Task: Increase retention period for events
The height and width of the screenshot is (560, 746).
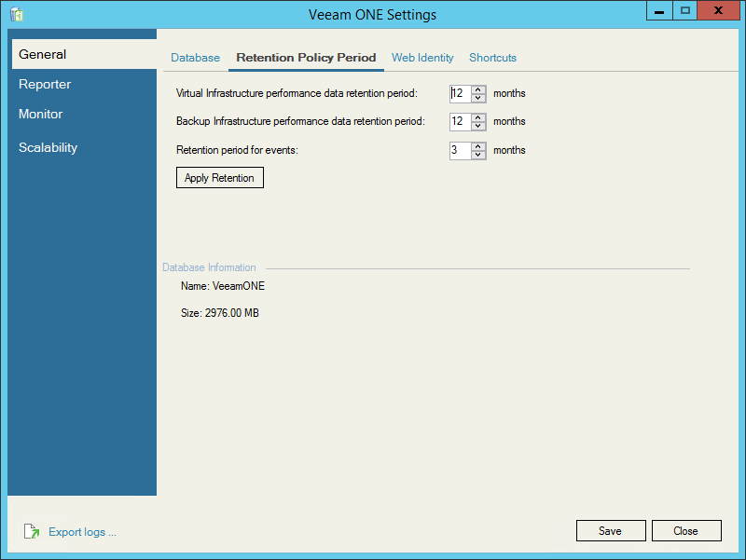Action: 478,146
